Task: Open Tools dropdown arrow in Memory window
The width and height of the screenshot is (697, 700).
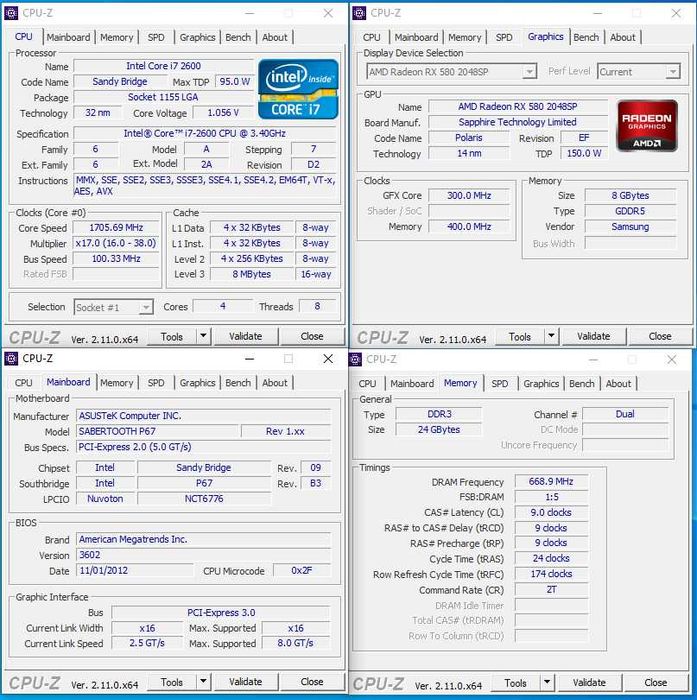Action: click(x=547, y=683)
